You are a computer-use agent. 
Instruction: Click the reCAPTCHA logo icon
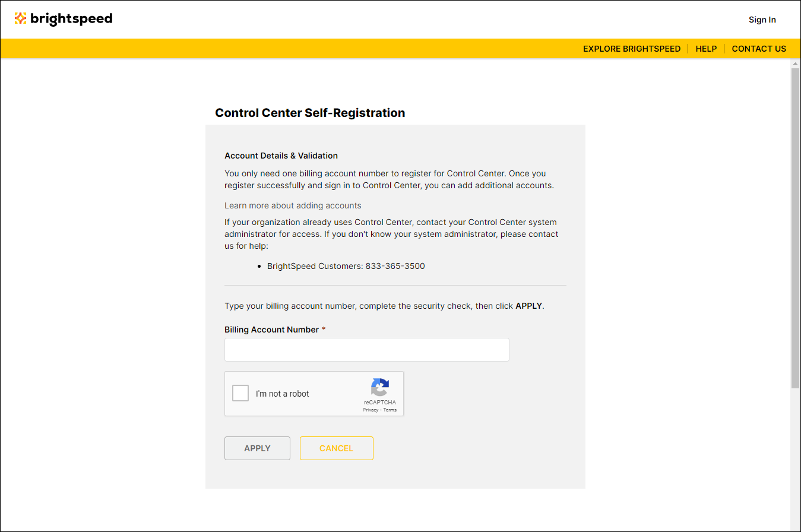click(380, 387)
